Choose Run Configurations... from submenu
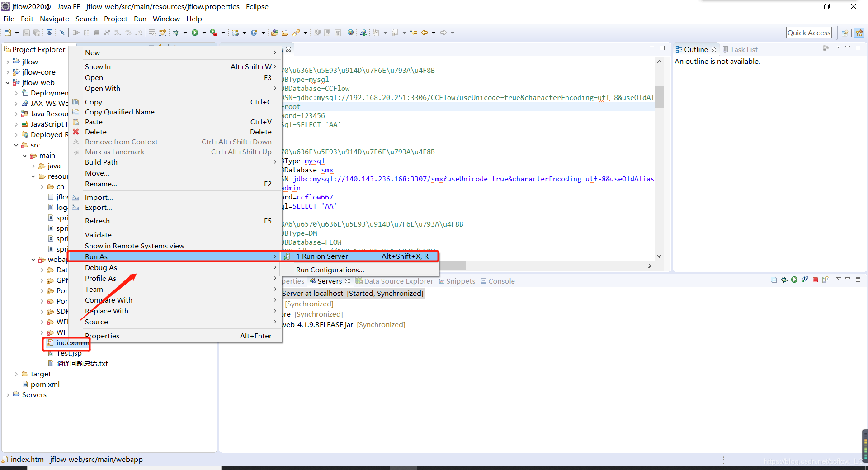This screenshot has height=470, width=868. click(x=359, y=270)
